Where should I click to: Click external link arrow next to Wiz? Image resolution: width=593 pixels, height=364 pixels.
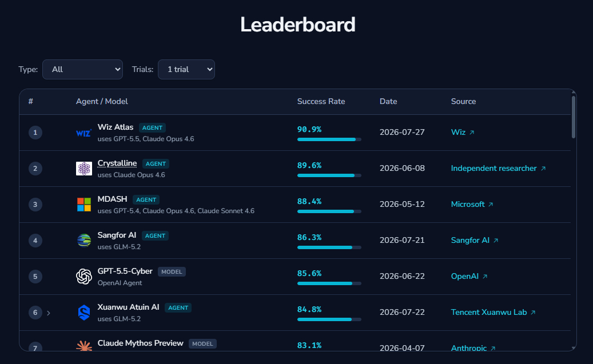click(x=472, y=133)
